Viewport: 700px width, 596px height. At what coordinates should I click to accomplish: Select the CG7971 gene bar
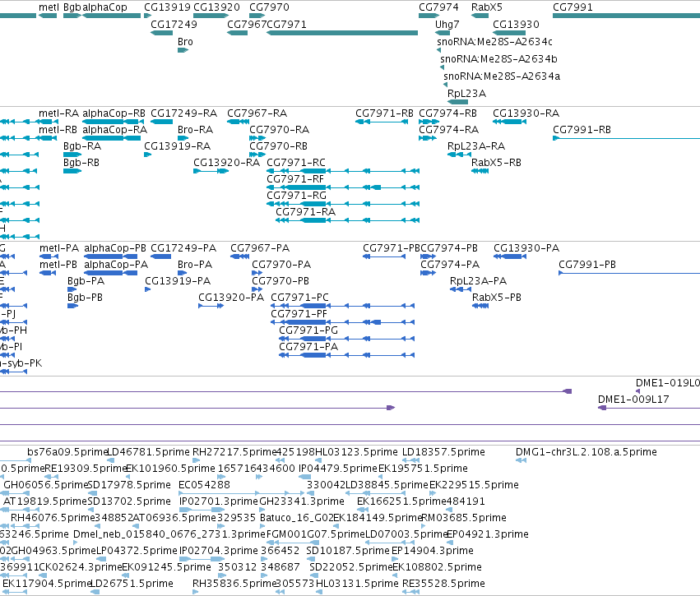(x=342, y=33)
